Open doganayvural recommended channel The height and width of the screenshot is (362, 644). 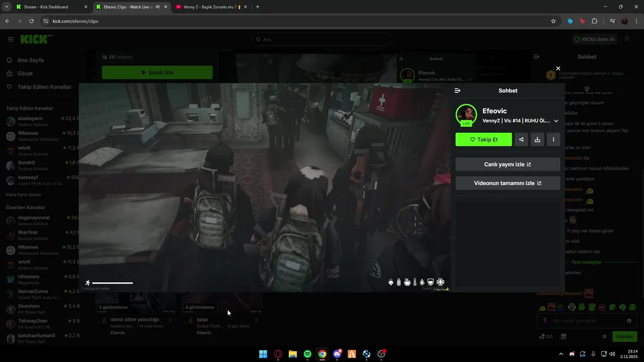[42, 220]
